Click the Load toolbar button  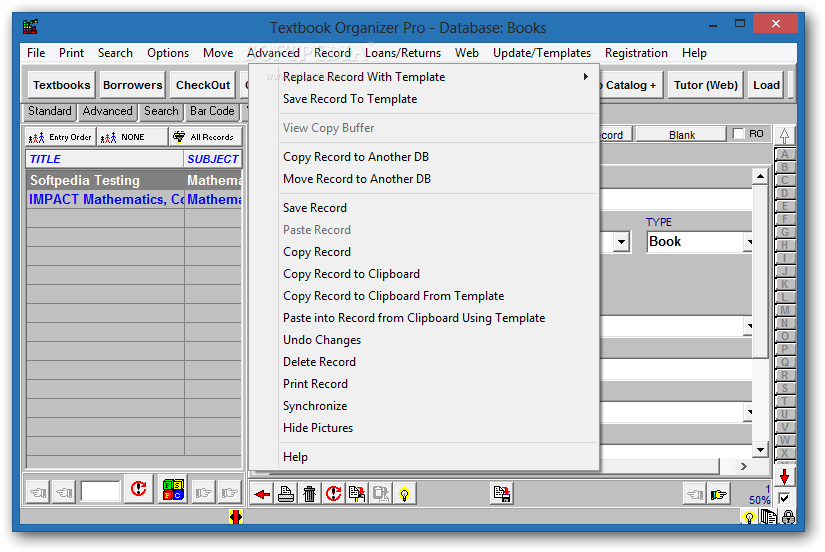click(766, 85)
